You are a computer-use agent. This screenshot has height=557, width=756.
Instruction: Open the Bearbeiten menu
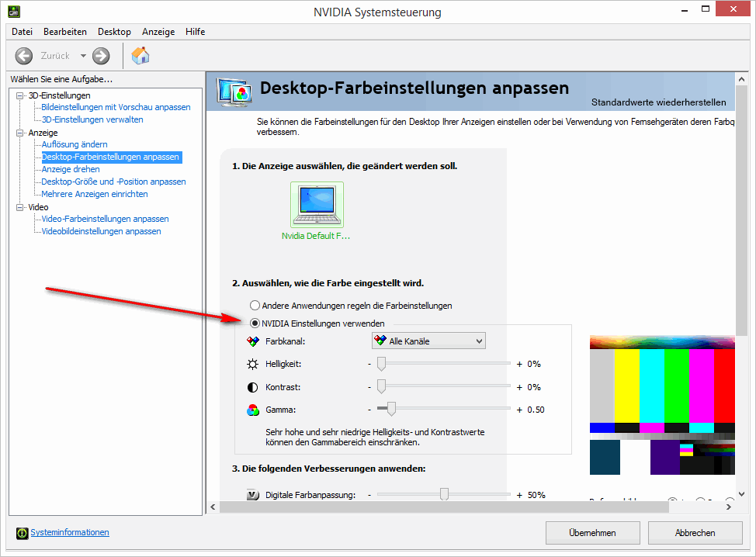click(65, 32)
